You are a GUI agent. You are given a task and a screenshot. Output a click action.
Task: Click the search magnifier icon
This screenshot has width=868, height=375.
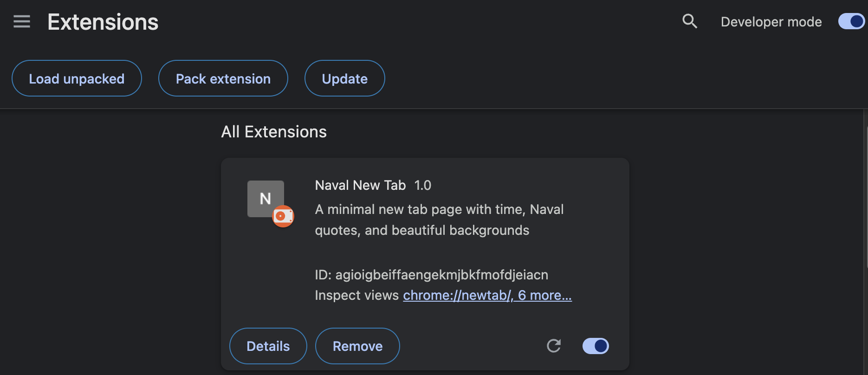coord(690,21)
